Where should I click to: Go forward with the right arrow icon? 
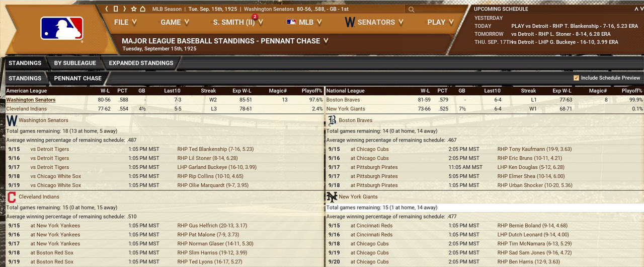(x=125, y=9)
